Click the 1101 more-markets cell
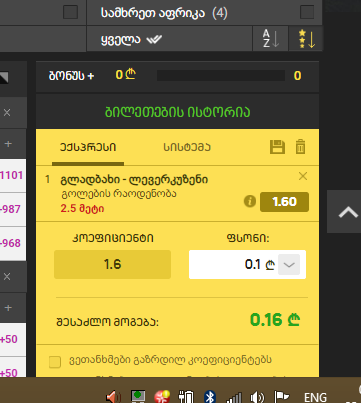361x403 pixels. tap(12, 175)
